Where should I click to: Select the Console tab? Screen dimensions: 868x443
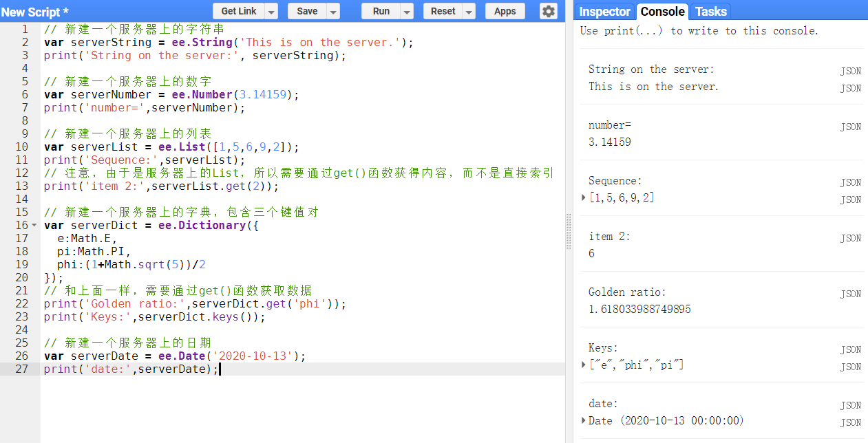(x=662, y=11)
